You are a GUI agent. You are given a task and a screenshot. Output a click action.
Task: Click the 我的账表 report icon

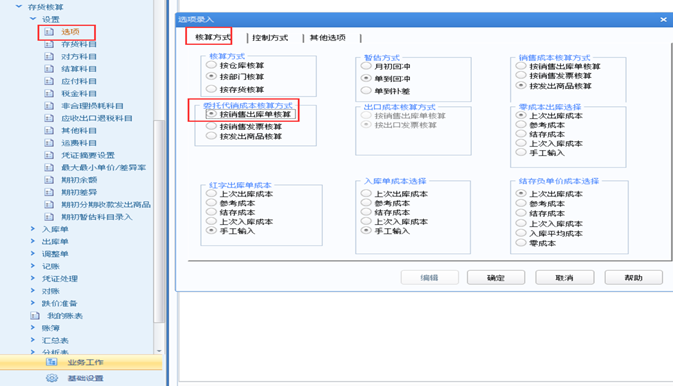tap(35, 316)
